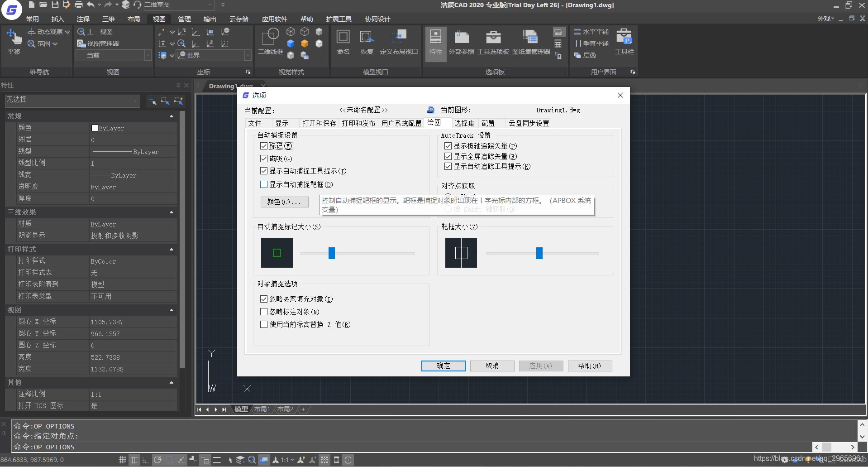Click the 靶框大小 slider handle
The height and width of the screenshot is (467, 868).
[x=539, y=253]
